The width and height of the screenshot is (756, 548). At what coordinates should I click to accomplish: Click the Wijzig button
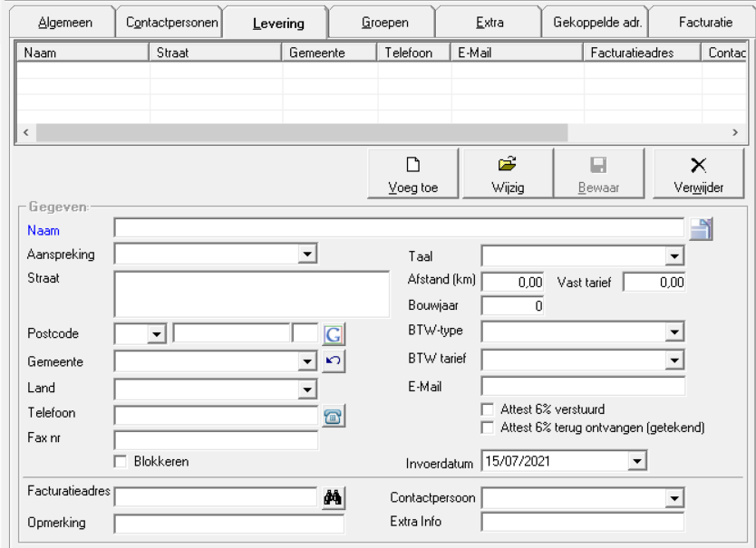pos(508,174)
